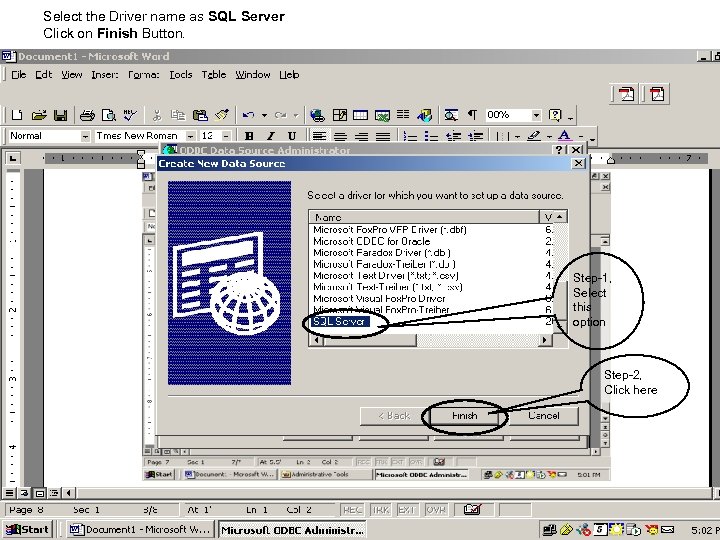
Task: Click the Cancel button in the dialog
Action: [x=544, y=416]
